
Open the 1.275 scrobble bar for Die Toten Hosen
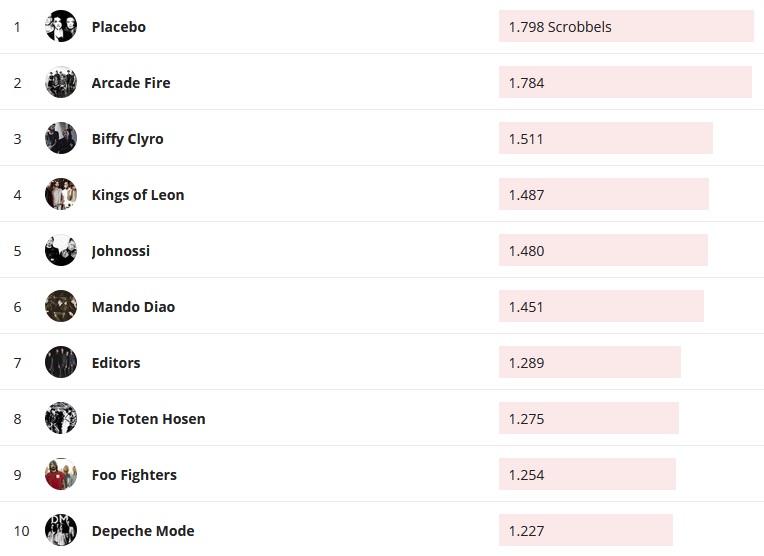pyautogui.click(x=588, y=419)
